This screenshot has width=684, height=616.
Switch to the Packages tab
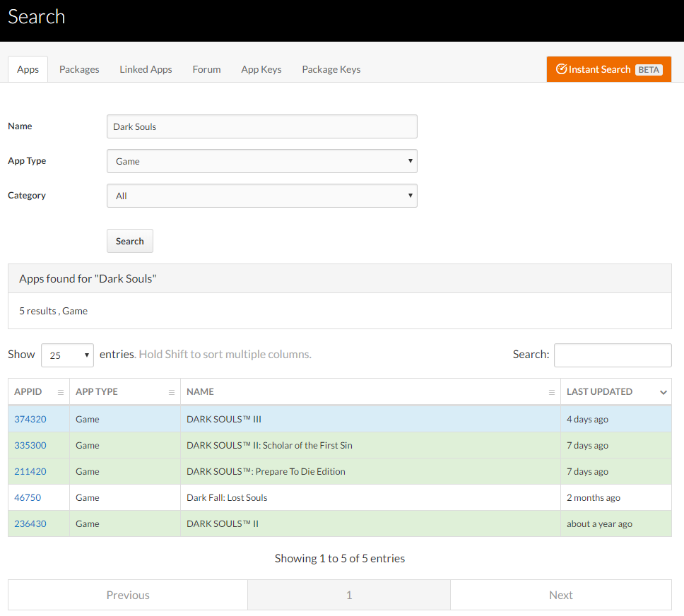79,69
